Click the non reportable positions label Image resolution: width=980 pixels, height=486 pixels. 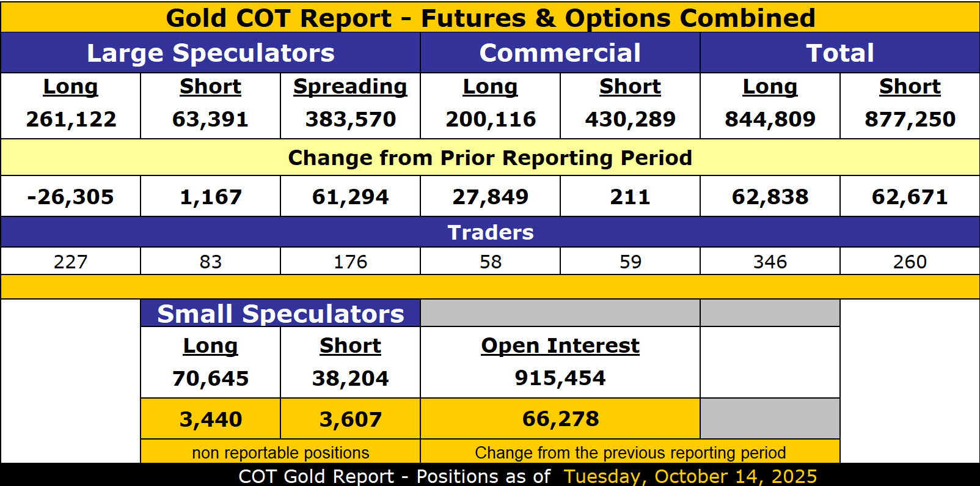280,452
